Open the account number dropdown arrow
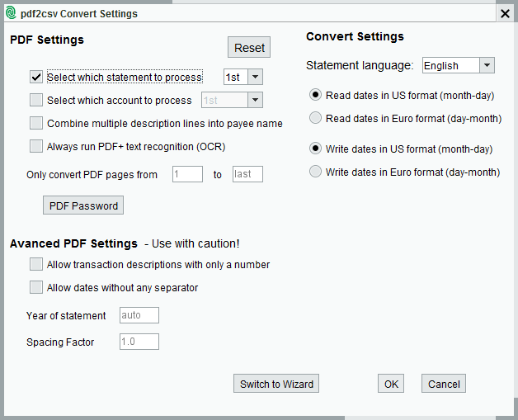Viewport: 518px width, 420px height. coord(256,100)
